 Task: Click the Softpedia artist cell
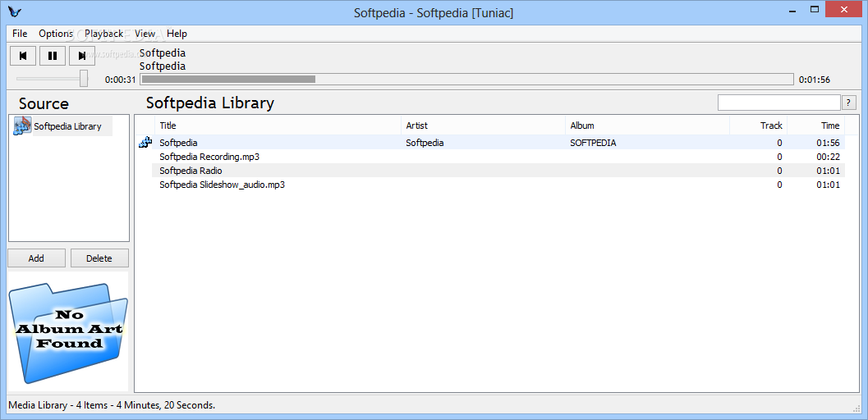(x=425, y=143)
